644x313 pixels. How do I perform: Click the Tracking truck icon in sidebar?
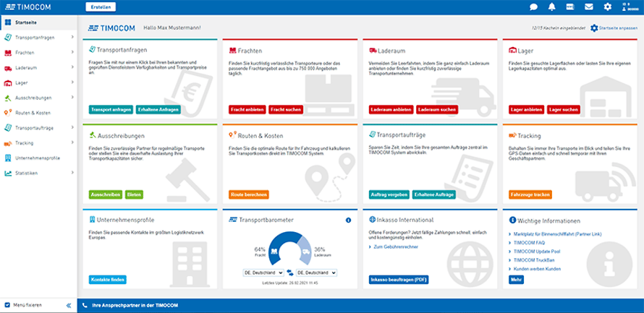8,142
